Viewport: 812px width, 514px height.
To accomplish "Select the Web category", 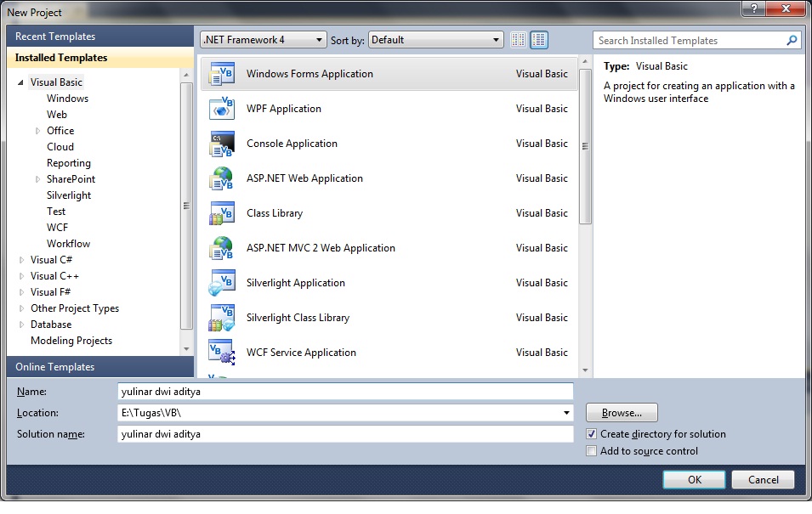I will pos(56,115).
